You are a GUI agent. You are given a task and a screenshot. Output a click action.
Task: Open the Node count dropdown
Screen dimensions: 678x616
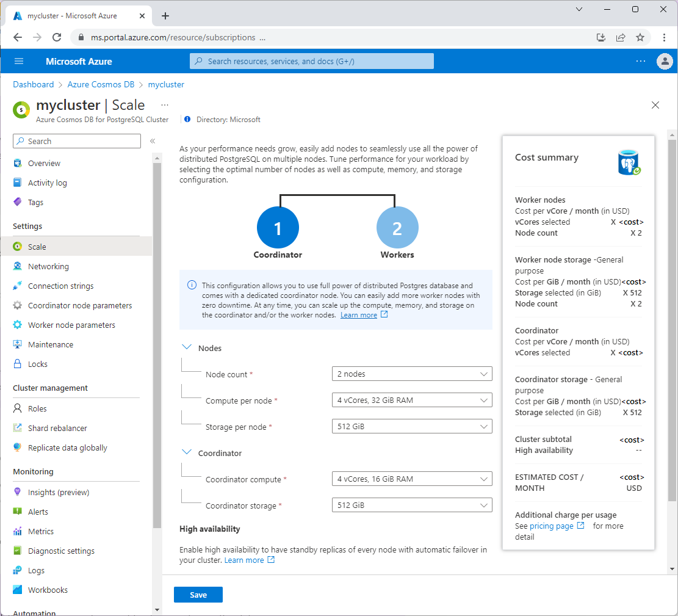tap(411, 374)
